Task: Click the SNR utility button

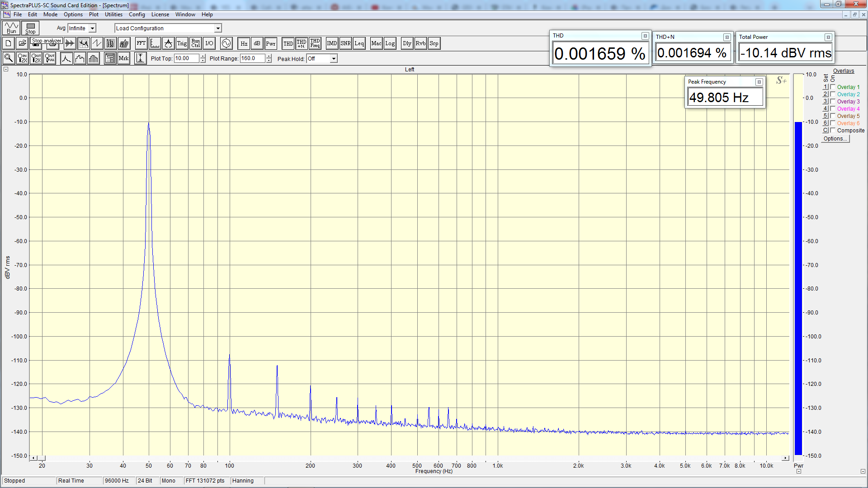Action: coord(345,43)
